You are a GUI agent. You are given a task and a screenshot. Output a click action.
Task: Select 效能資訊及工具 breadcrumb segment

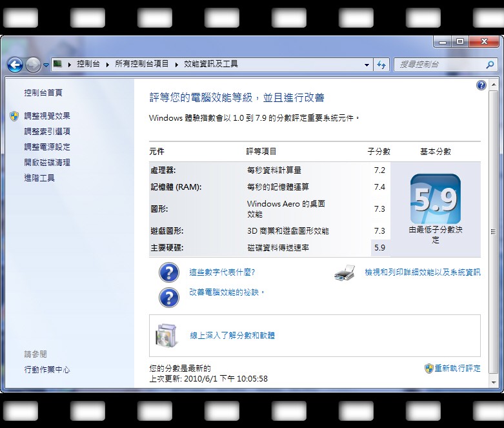[x=211, y=64]
